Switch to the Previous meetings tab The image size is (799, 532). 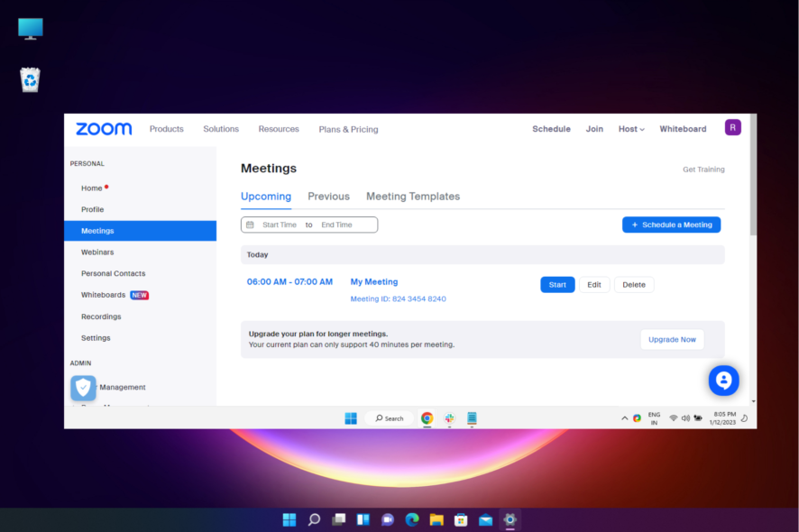(328, 197)
